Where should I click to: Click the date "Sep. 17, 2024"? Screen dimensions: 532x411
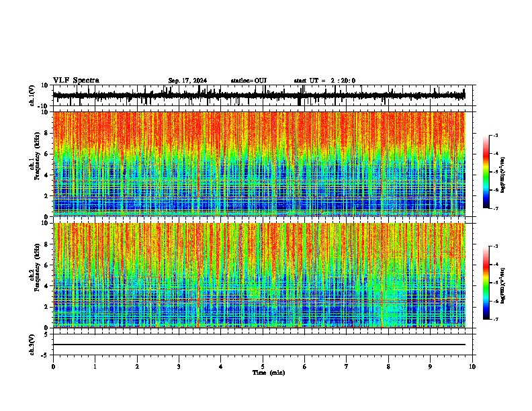pyautogui.click(x=187, y=81)
